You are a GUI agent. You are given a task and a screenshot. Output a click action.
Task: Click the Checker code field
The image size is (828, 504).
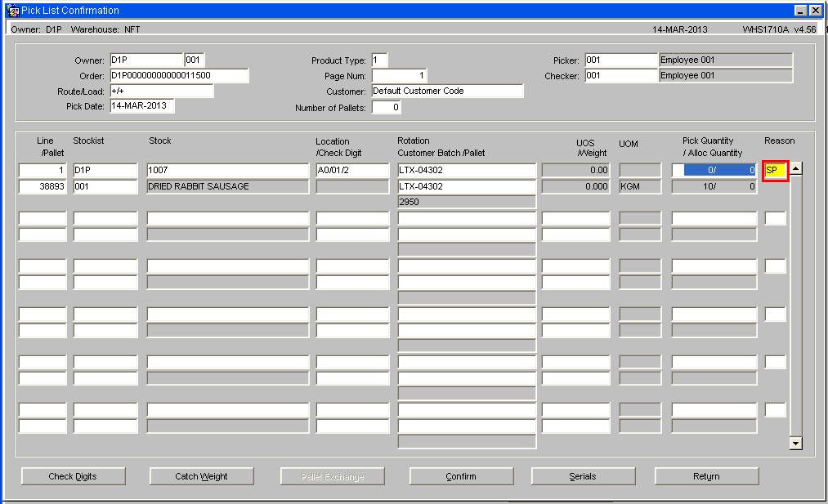click(621, 75)
